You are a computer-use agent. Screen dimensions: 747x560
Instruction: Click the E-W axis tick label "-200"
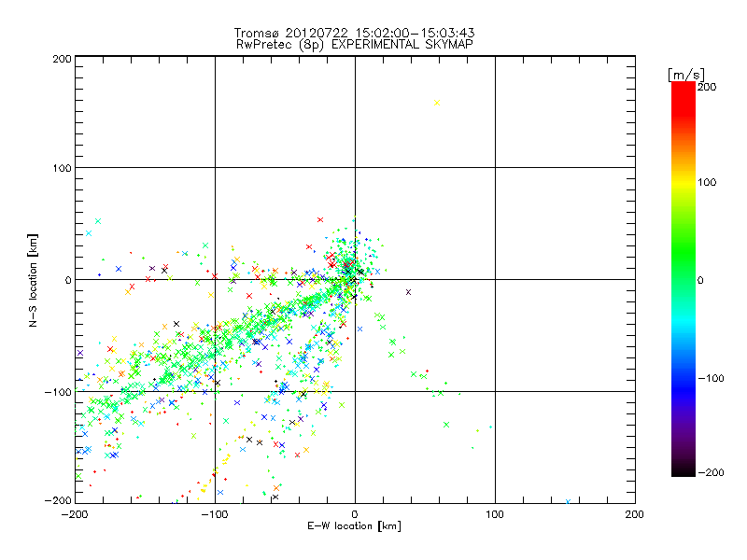pyautogui.click(x=75, y=514)
